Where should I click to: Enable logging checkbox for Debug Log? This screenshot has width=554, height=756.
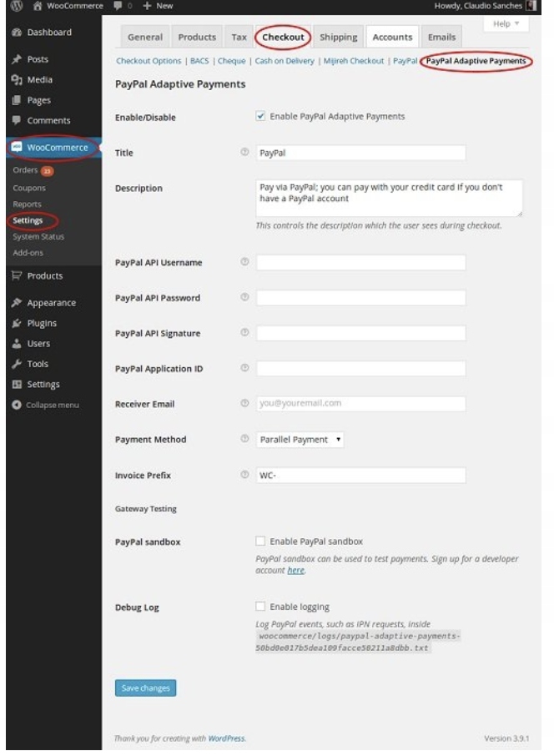point(260,607)
